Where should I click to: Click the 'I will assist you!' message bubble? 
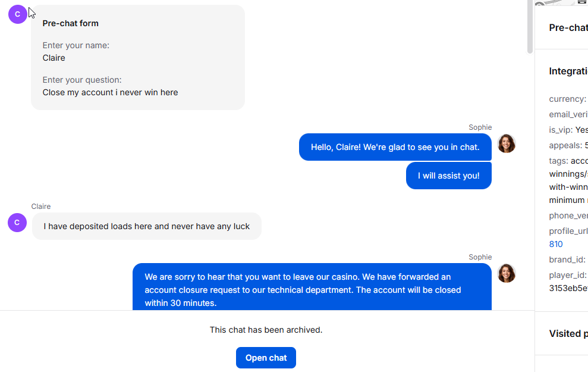pos(448,176)
